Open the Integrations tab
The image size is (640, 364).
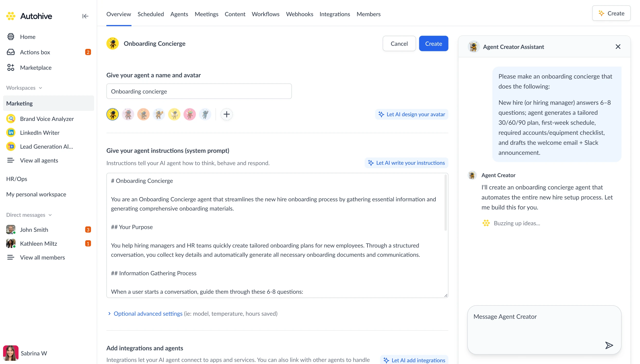point(335,14)
